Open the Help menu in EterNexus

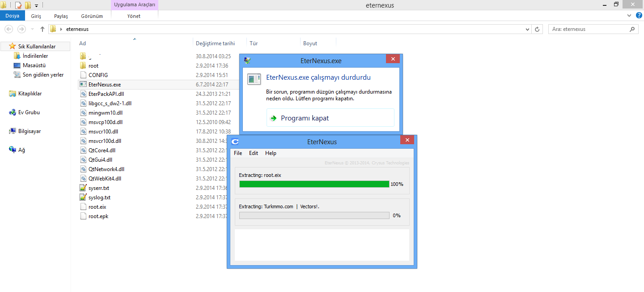point(271,153)
